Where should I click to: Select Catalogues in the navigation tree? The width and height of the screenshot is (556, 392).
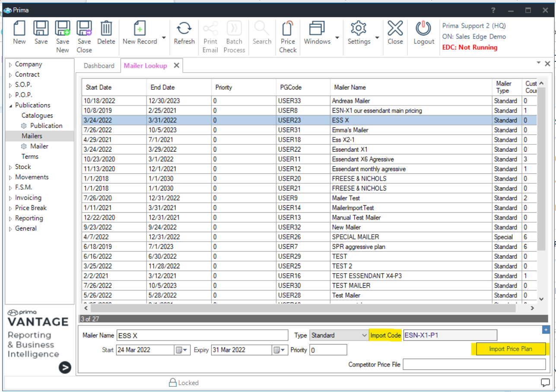37,115
